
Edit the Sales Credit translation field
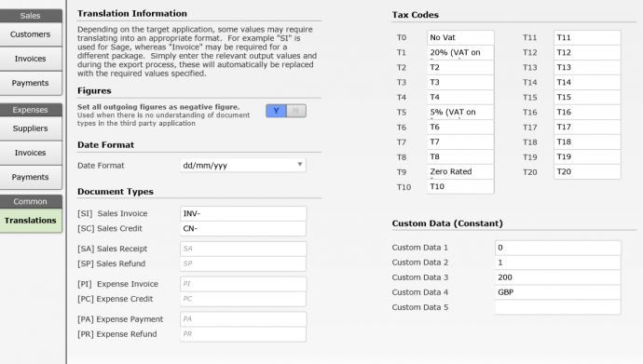(243, 228)
